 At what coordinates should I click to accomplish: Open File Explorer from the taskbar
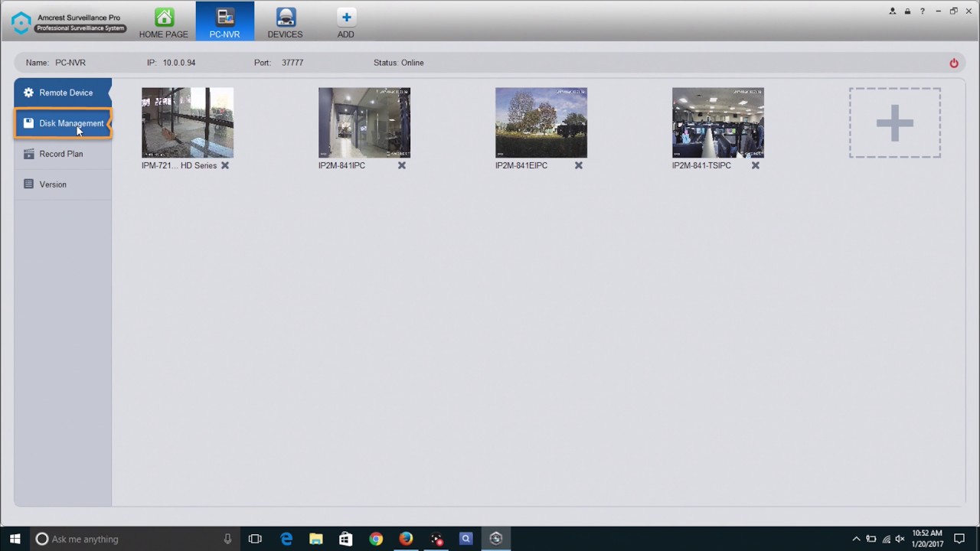[x=316, y=539]
